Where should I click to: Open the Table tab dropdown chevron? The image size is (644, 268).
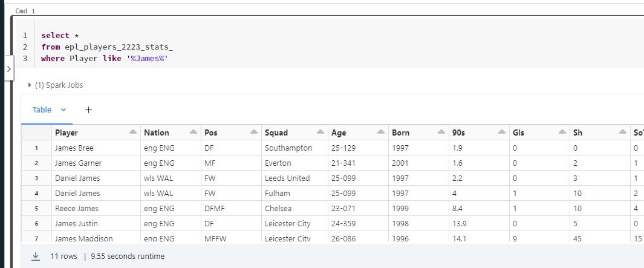(63, 109)
